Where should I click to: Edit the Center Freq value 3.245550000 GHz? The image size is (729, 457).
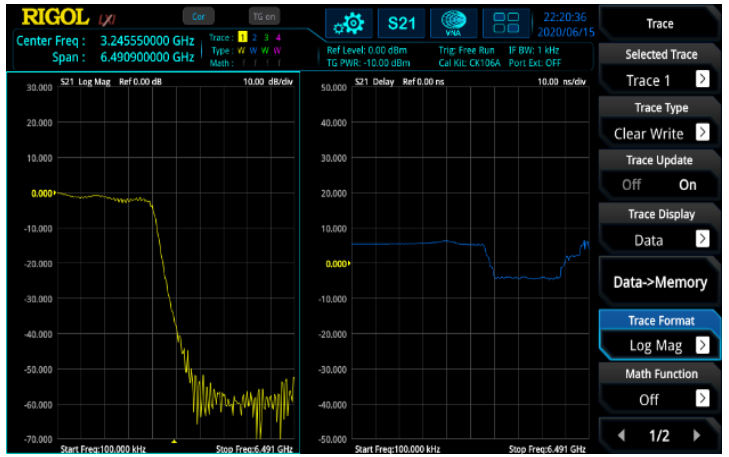(147, 41)
